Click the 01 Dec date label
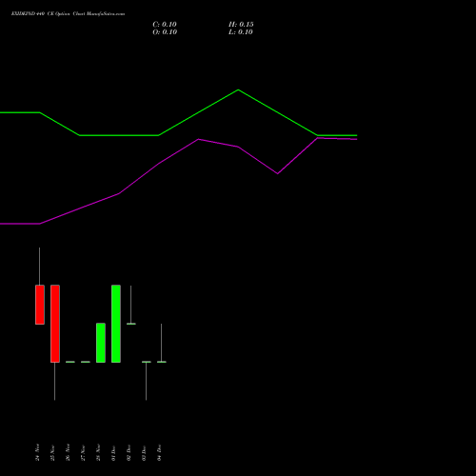Viewport: 476px width, 476px height. (x=113, y=453)
